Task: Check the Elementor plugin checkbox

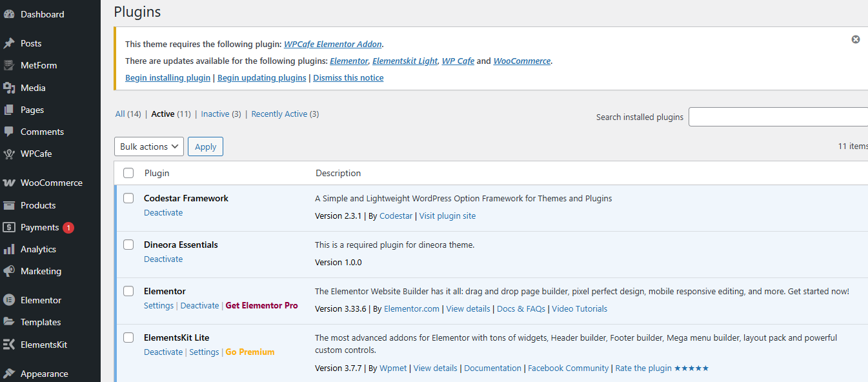Action: click(128, 291)
